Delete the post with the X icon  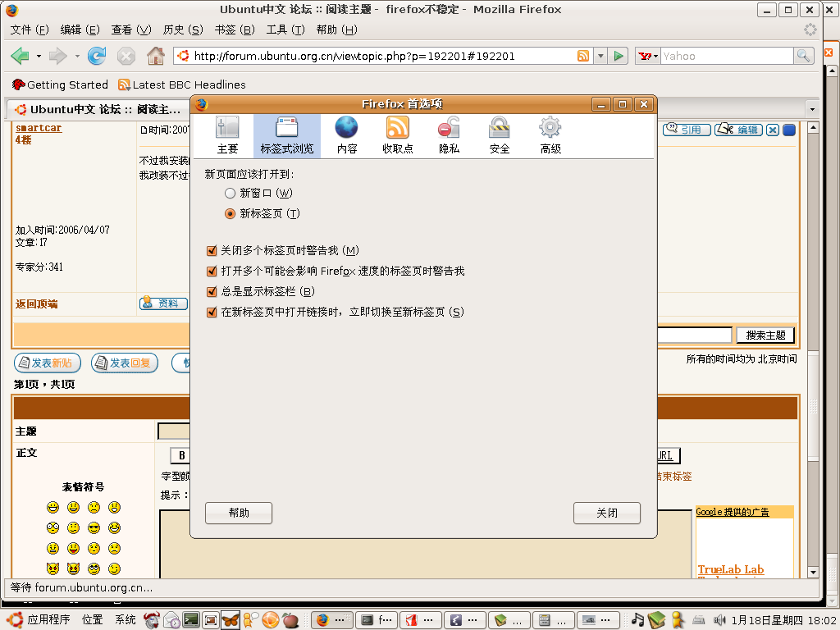(x=773, y=130)
